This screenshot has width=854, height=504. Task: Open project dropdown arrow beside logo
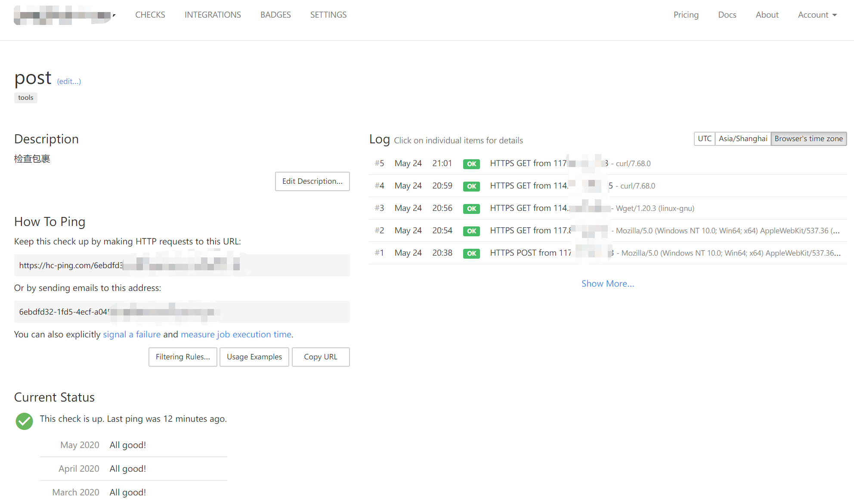(x=114, y=15)
